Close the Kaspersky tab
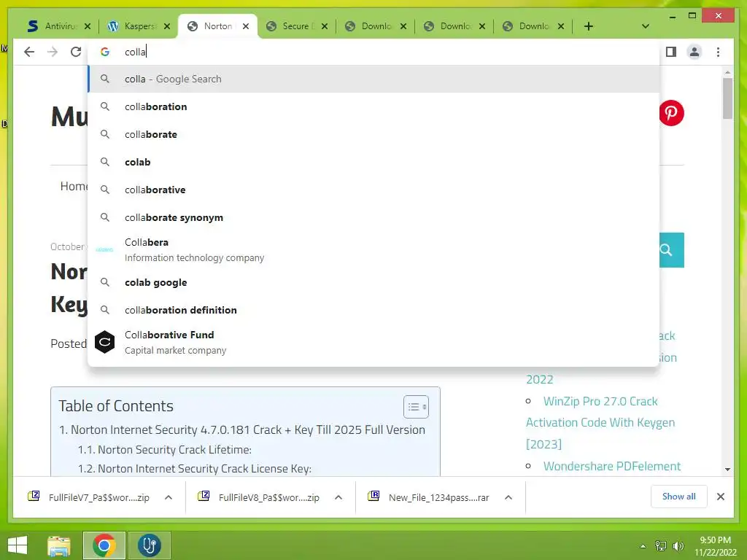The width and height of the screenshot is (747, 560). click(x=167, y=26)
